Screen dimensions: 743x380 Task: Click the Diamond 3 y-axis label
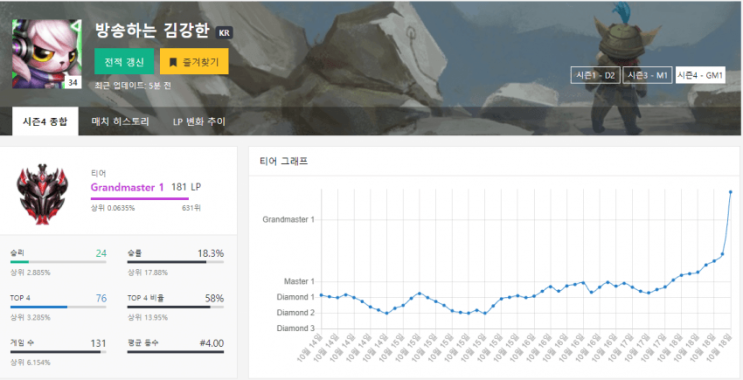click(x=296, y=328)
